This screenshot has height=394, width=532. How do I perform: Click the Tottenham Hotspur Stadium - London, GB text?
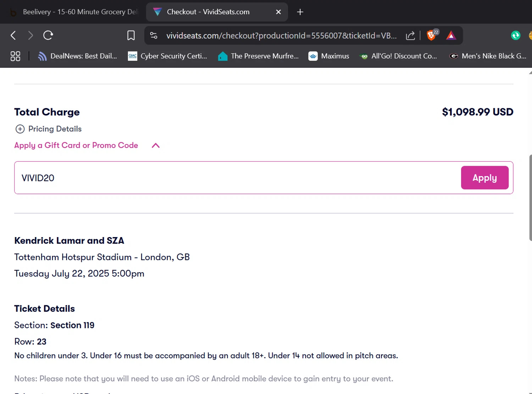pos(102,257)
